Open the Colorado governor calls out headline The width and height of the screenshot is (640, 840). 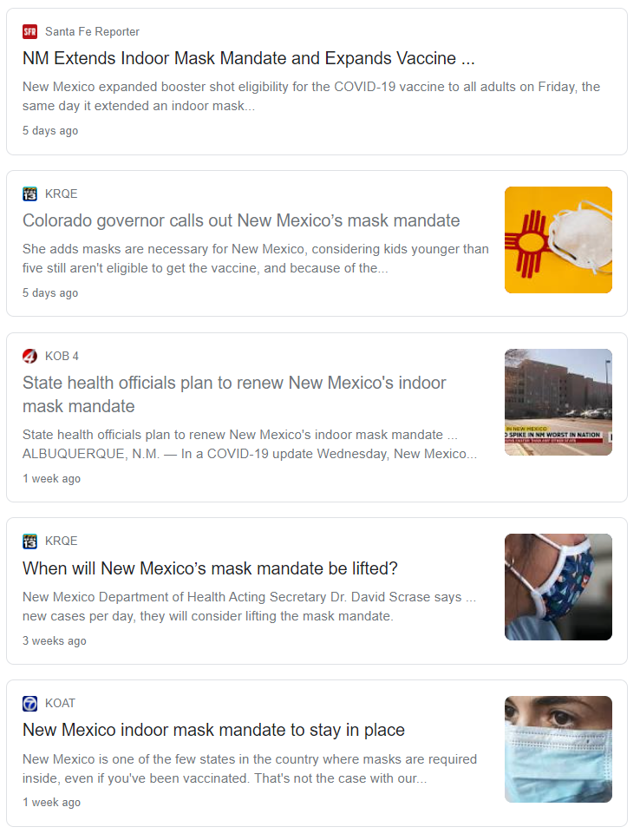(x=241, y=220)
